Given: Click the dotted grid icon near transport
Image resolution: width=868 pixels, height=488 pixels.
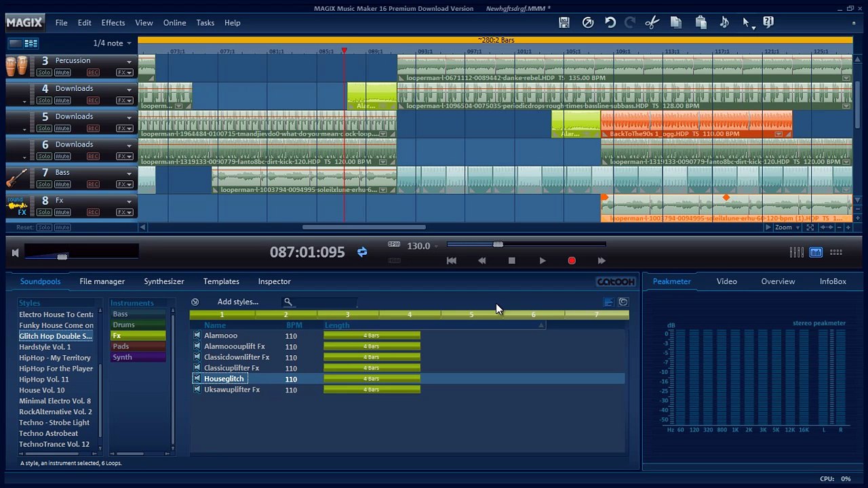Looking at the screenshot, I should coord(836,252).
